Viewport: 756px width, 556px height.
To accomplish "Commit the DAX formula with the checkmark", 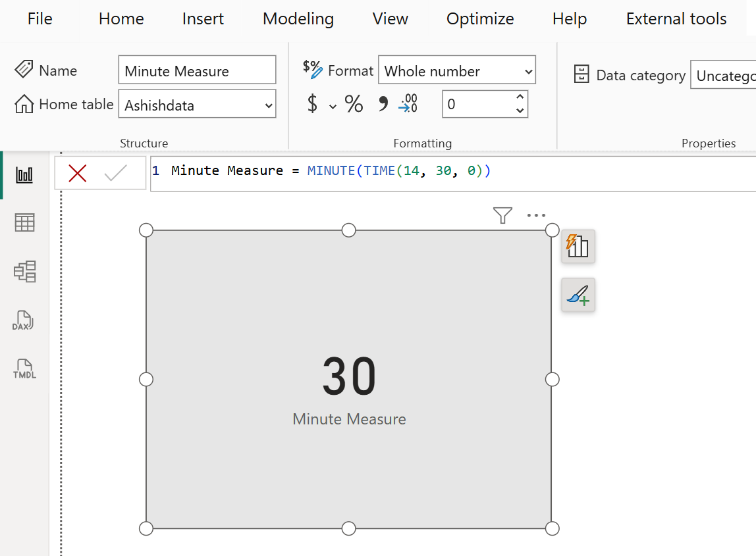I will 117,172.
